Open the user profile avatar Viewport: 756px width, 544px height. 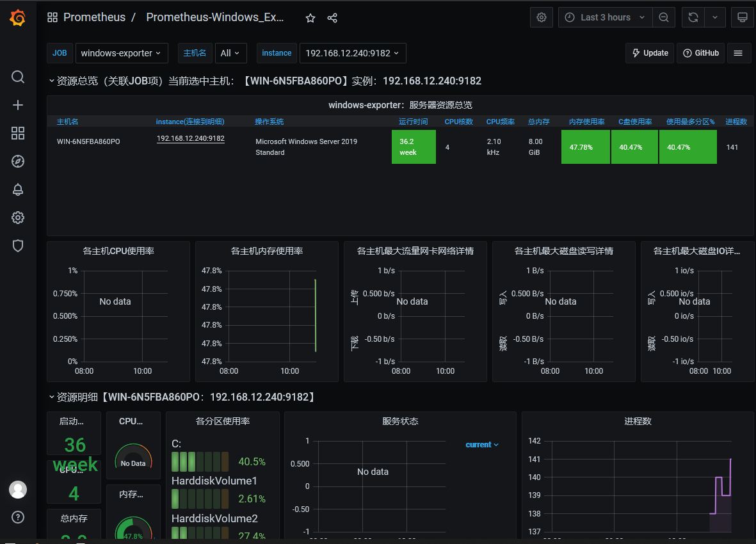point(18,490)
